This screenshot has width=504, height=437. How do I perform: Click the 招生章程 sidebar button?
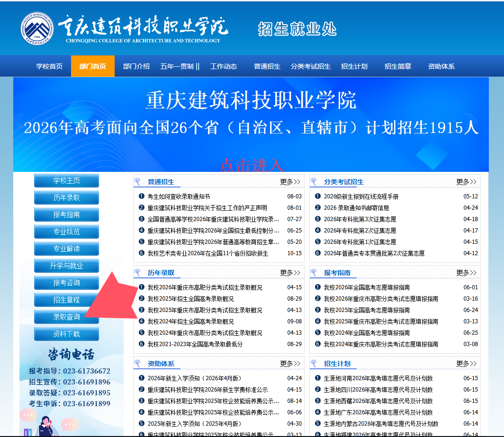[66, 300]
